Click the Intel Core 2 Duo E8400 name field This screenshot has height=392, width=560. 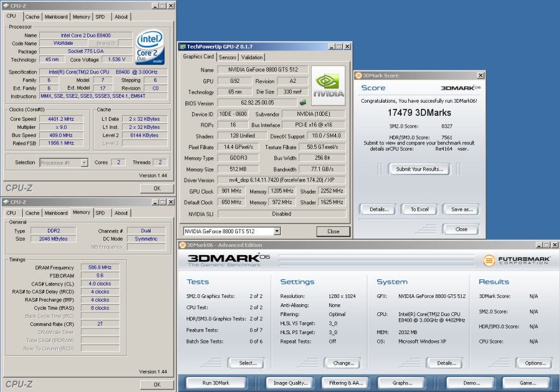click(86, 35)
